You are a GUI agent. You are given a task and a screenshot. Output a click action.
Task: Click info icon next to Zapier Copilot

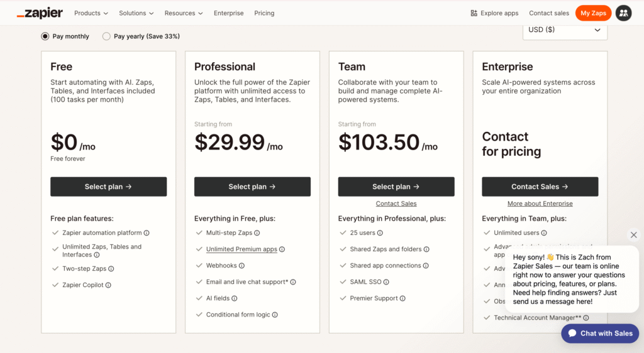[x=108, y=285]
